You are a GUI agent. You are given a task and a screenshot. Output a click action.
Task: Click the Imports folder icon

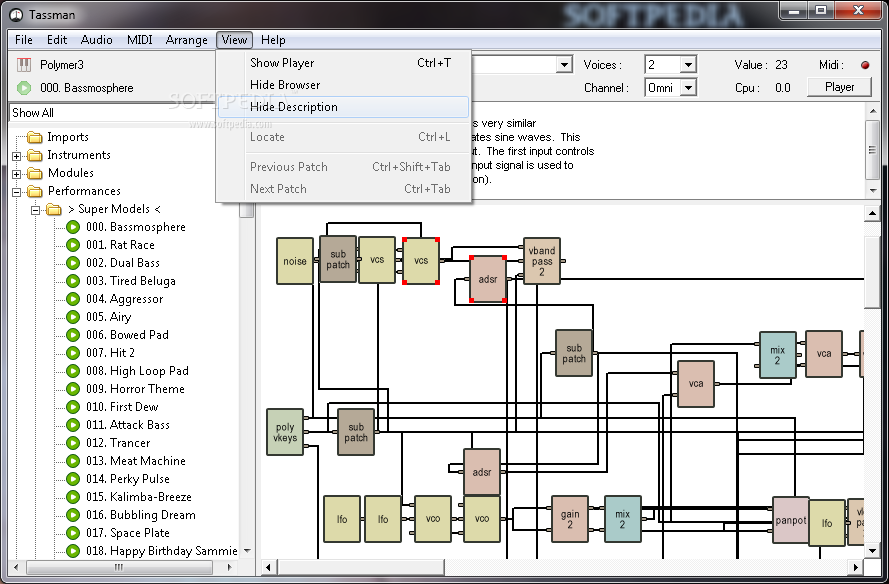[35, 137]
